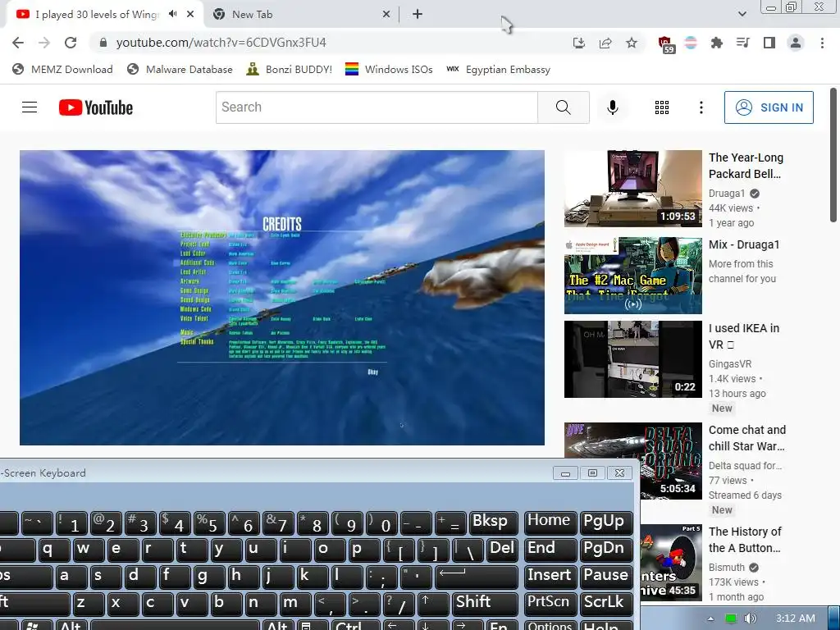Click the video player to pause
This screenshot has height=630, width=840.
pyautogui.click(x=282, y=297)
